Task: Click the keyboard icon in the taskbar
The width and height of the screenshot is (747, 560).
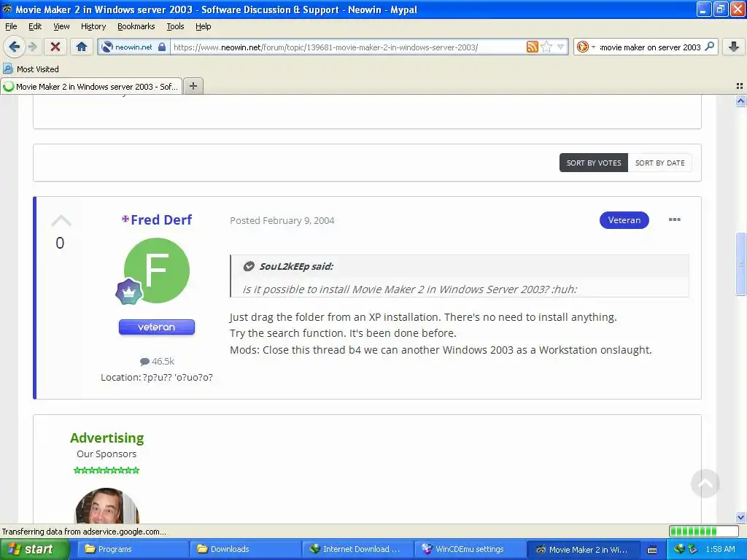Action: click(652, 550)
